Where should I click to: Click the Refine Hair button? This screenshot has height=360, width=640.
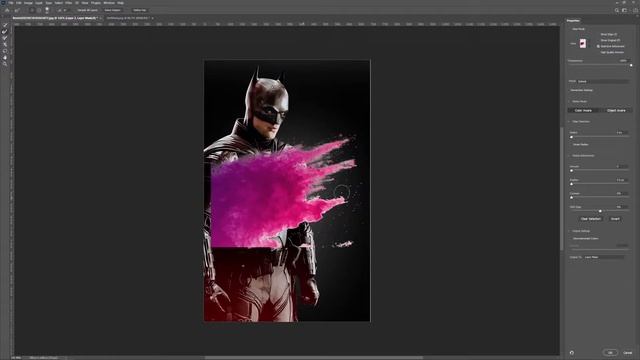pyautogui.click(x=139, y=10)
